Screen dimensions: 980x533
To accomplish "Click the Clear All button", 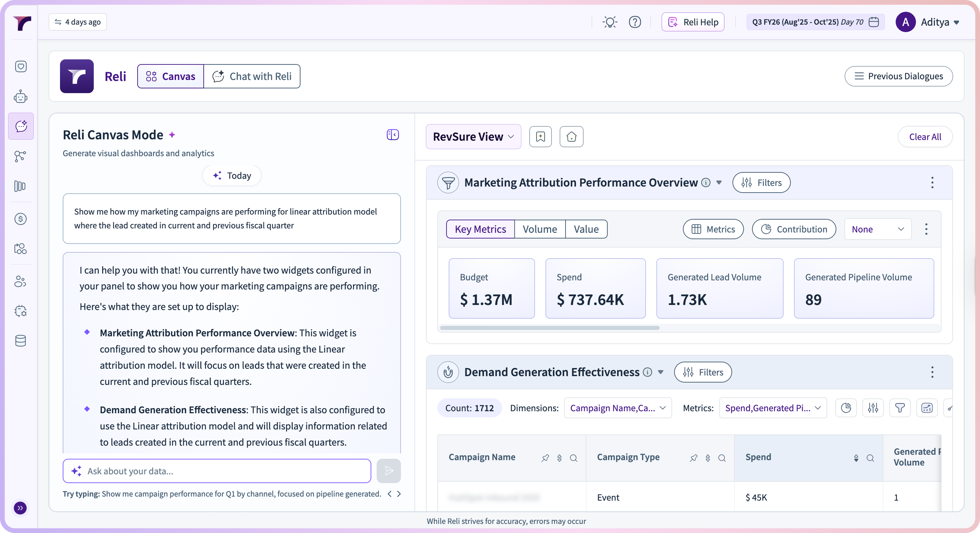I will click(925, 137).
